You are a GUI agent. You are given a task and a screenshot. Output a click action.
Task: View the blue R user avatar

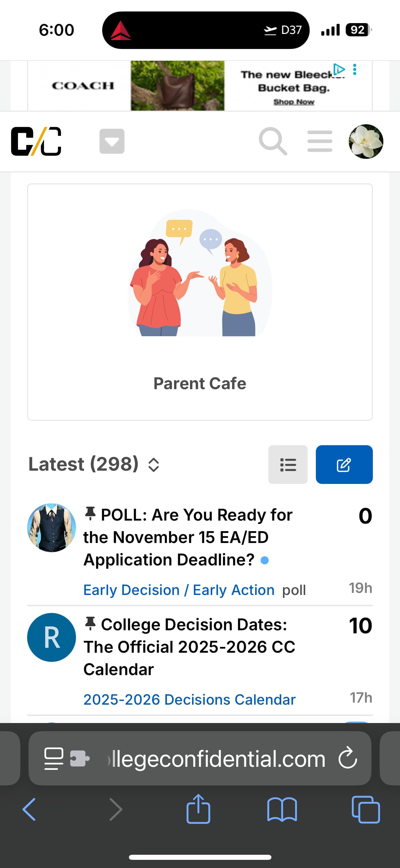(52, 637)
